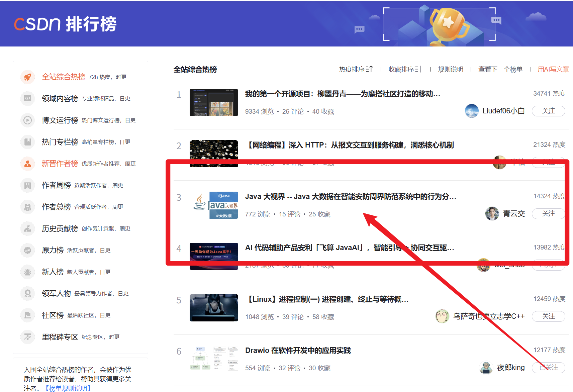Open article 【Linux】进程控制(一)

(x=327, y=299)
